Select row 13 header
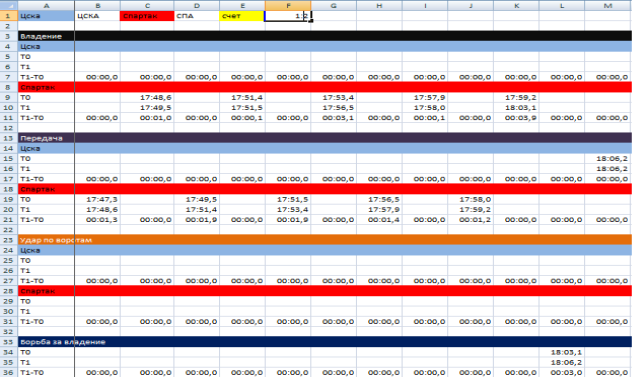The width and height of the screenshot is (632, 378). tap(8, 138)
